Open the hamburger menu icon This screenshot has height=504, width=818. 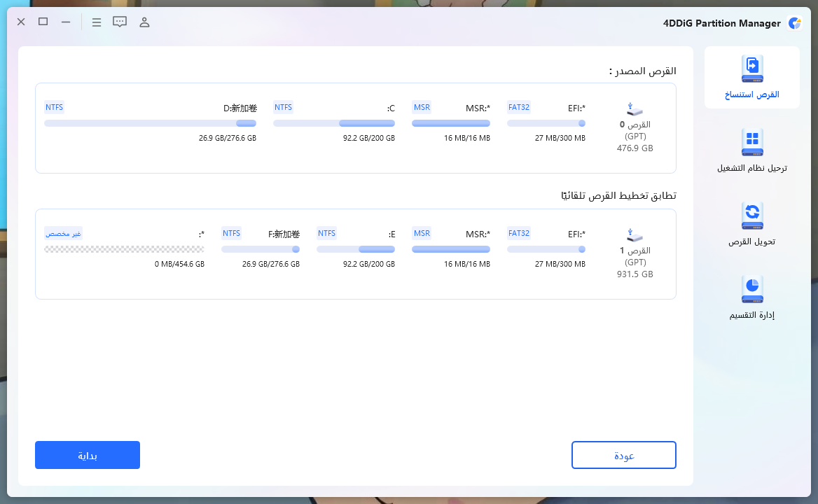click(97, 22)
